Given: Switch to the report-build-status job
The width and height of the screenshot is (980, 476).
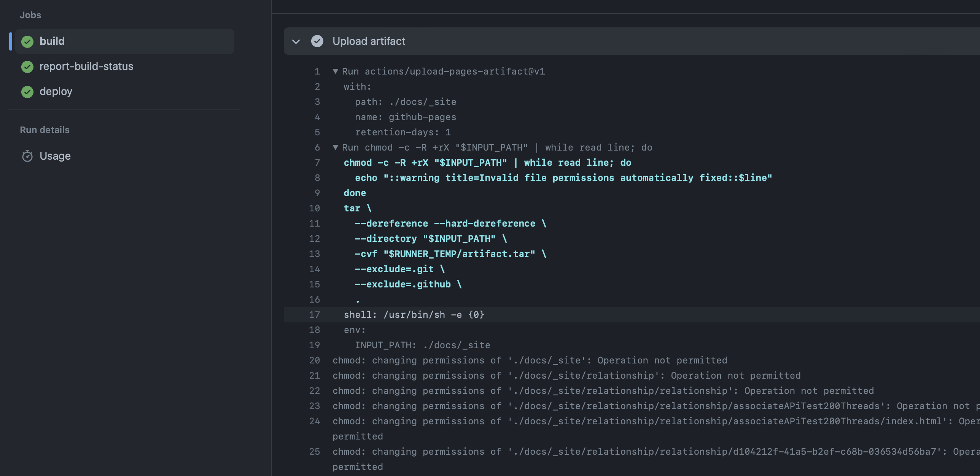Looking at the screenshot, I should (x=87, y=67).
